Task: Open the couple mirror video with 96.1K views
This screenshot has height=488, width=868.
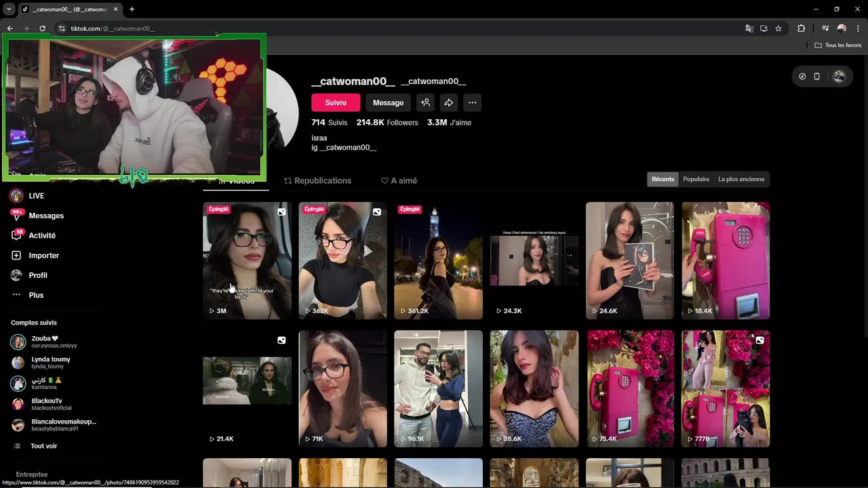Action: click(438, 388)
